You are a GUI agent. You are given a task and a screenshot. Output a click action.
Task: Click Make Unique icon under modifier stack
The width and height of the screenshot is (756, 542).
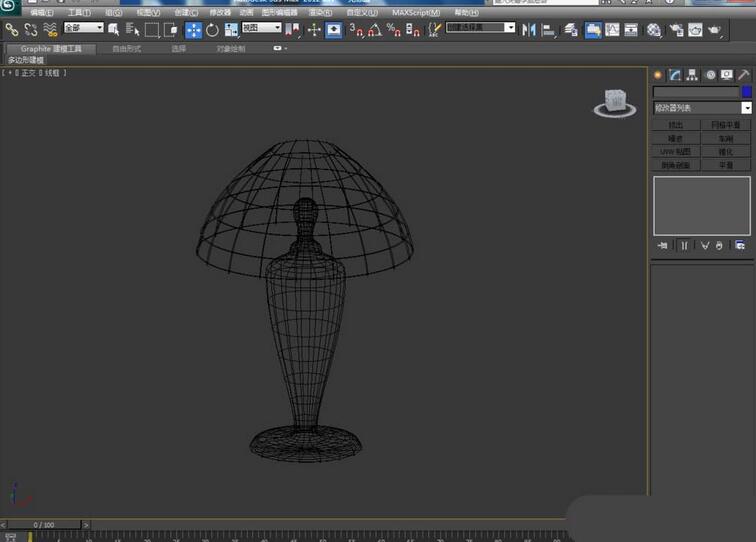pos(705,246)
